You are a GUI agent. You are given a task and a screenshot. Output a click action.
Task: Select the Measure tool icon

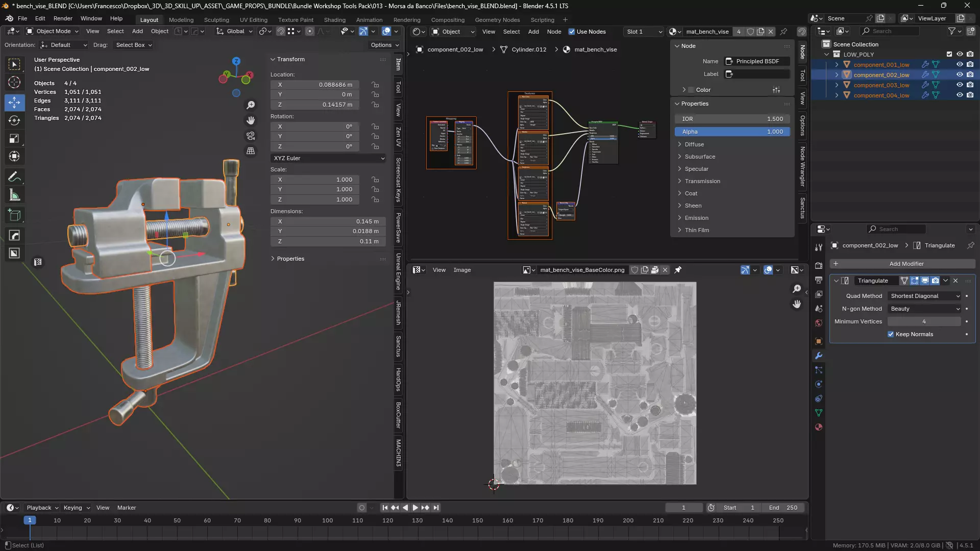click(x=14, y=195)
